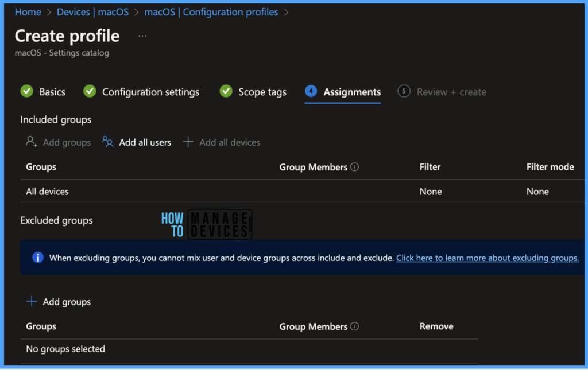
Task: Click the Remove column header in Excluded groups
Action: coord(436,326)
